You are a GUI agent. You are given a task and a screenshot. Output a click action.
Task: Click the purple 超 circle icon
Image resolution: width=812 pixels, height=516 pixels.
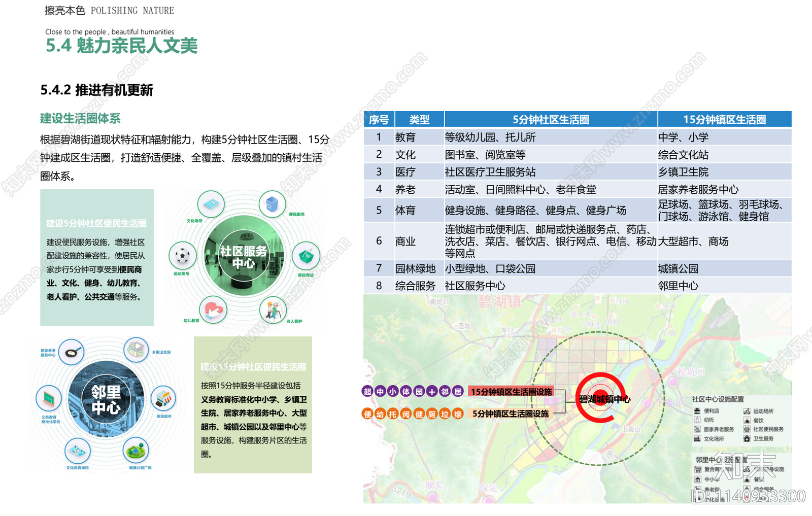pyautogui.click(x=367, y=391)
